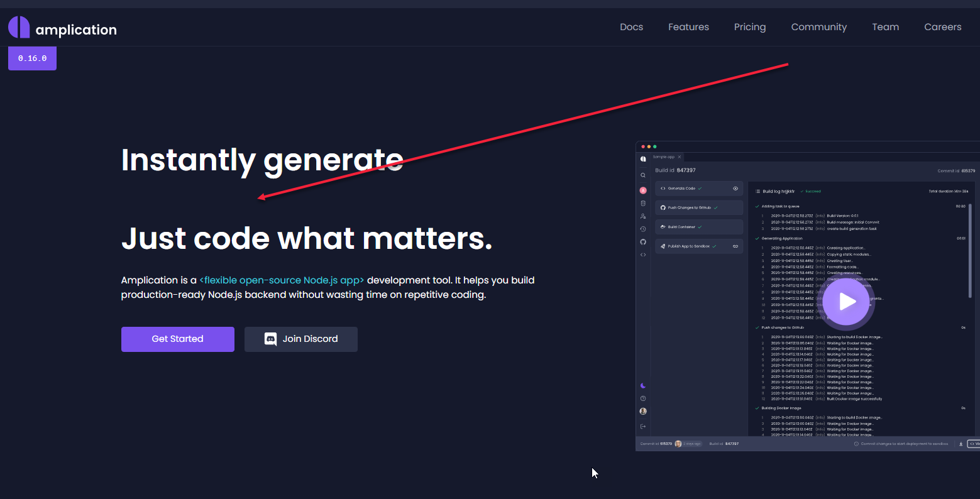Image resolution: width=980 pixels, height=499 pixels.
Task: Click the history clock icon in preview sidebar
Action: [x=643, y=229]
